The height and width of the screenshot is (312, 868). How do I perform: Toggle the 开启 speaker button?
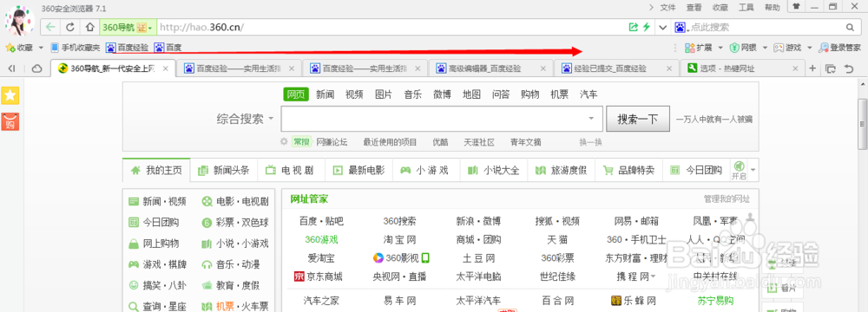click(x=739, y=170)
